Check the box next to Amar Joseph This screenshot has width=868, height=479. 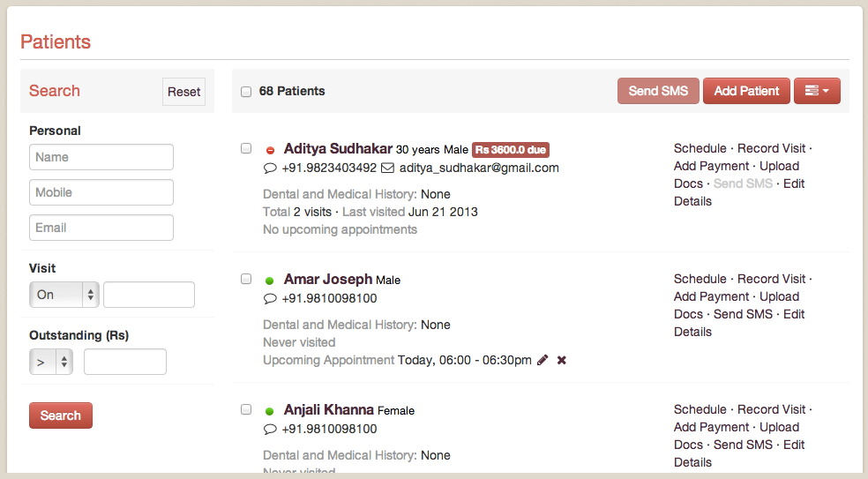coord(246,279)
